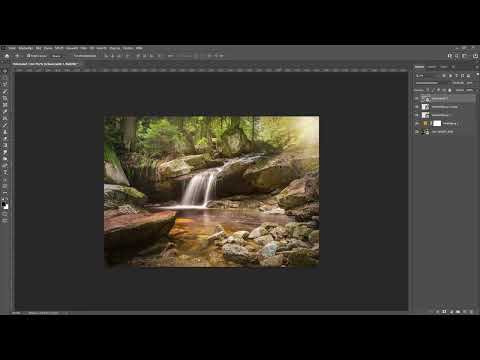This screenshot has height=360, width=480.
Task: Click the new adjustment layer icon
Action: pyautogui.click(x=451, y=312)
